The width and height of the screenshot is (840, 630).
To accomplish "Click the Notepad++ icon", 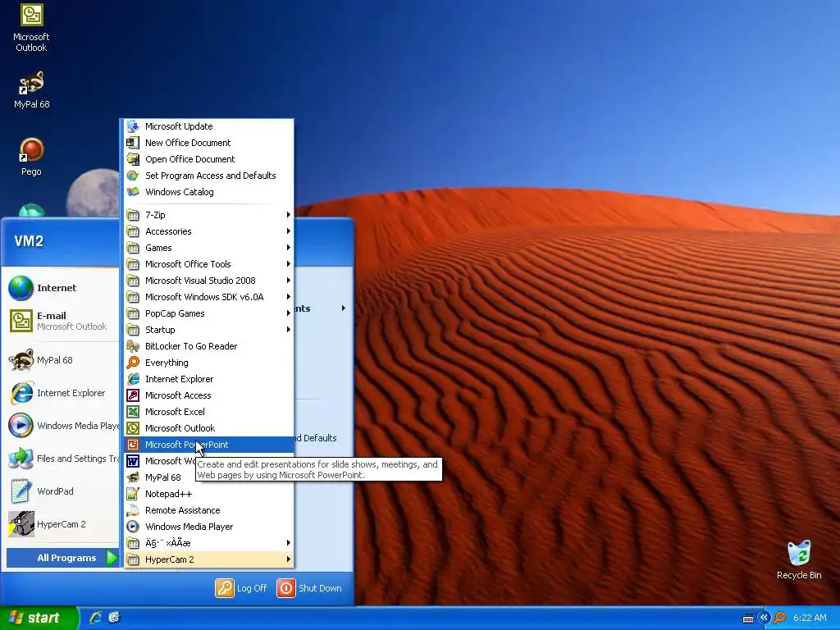I will [x=133, y=494].
